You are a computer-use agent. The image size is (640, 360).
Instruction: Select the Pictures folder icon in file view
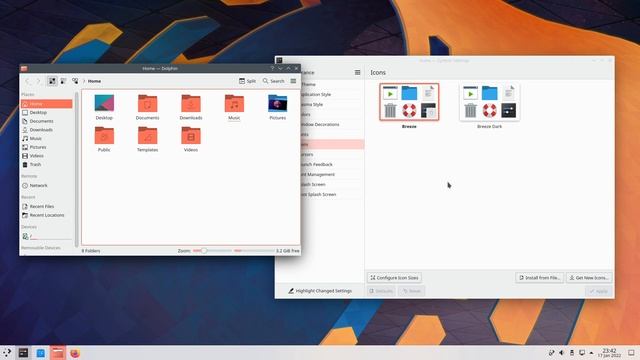[278, 103]
